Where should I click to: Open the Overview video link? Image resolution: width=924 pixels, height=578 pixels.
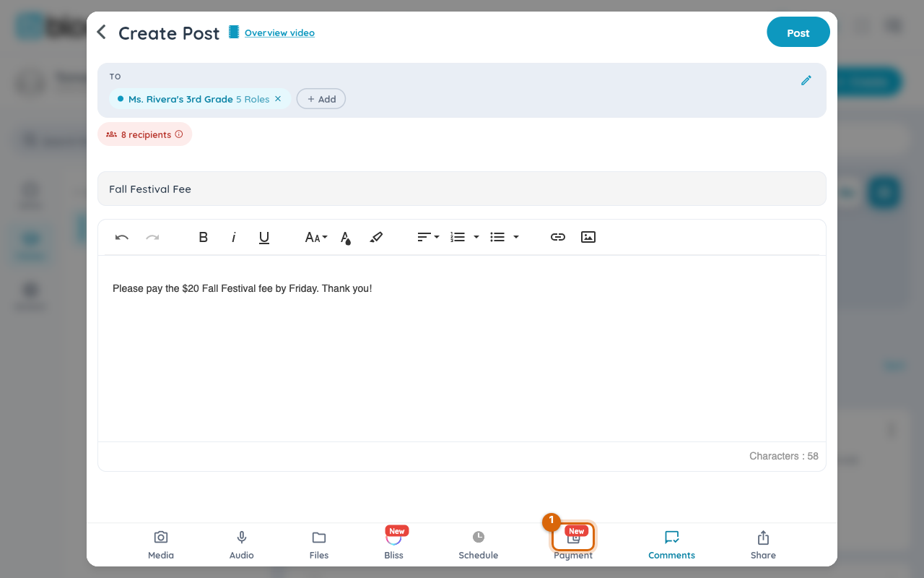pyautogui.click(x=279, y=33)
